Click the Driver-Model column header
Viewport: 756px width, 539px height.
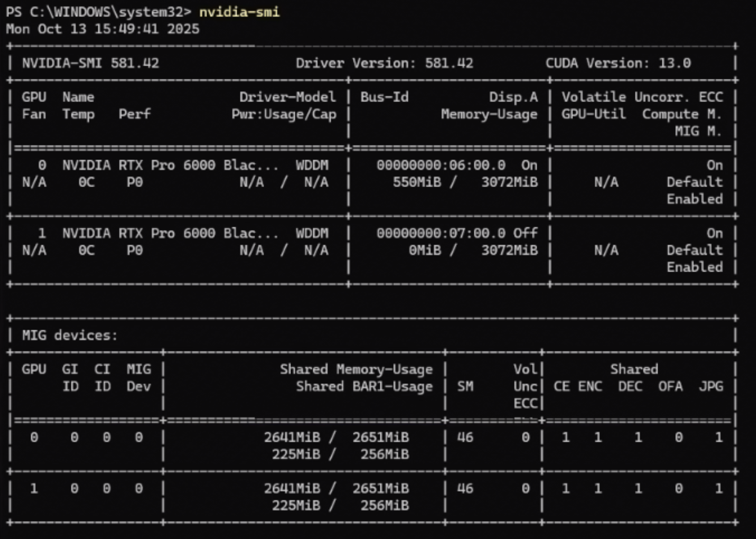[287, 97]
